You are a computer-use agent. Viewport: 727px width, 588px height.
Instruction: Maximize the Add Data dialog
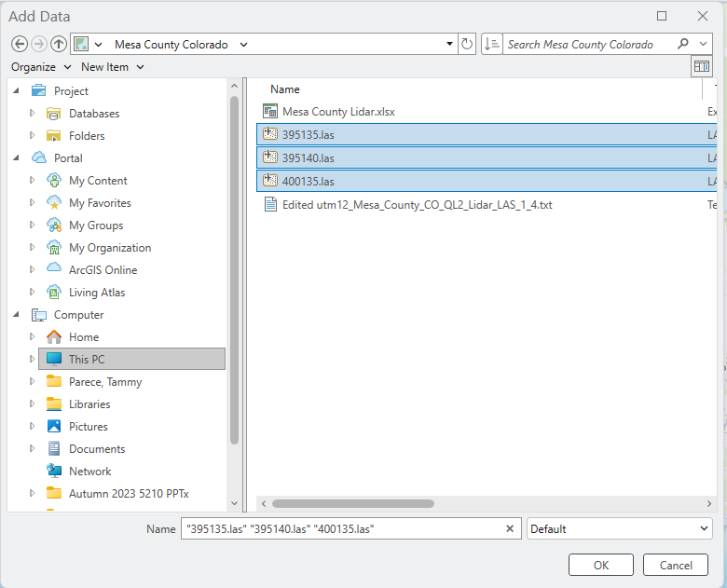coord(662,16)
